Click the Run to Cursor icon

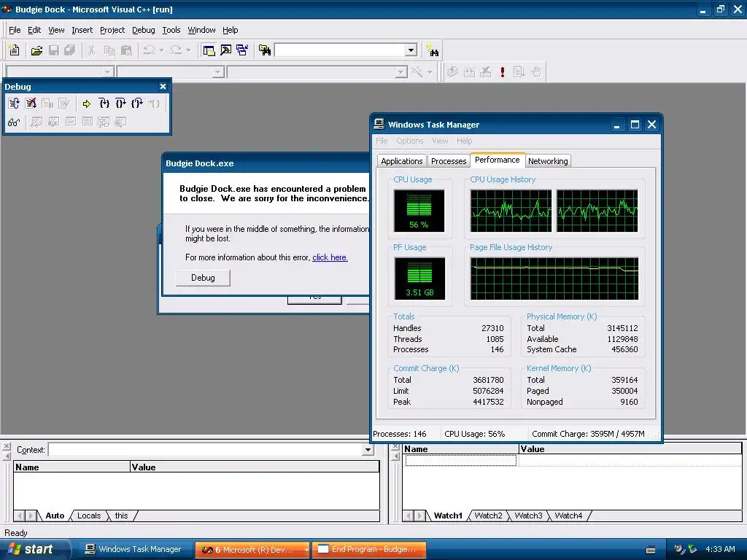pos(154,104)
